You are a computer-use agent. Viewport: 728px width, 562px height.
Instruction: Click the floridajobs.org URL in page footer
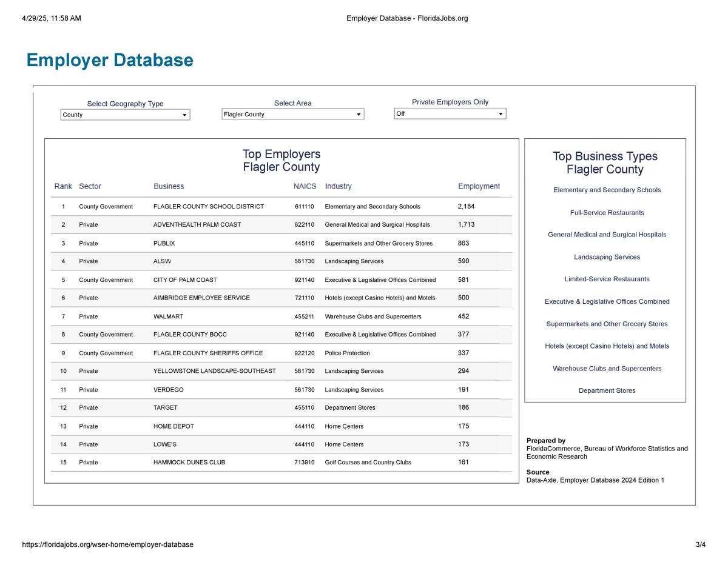tap(107, 544)
